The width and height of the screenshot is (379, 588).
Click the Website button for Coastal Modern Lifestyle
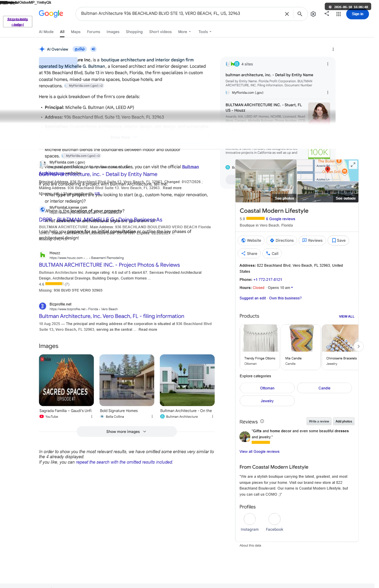pyautogui.click(x=251, y=240)
